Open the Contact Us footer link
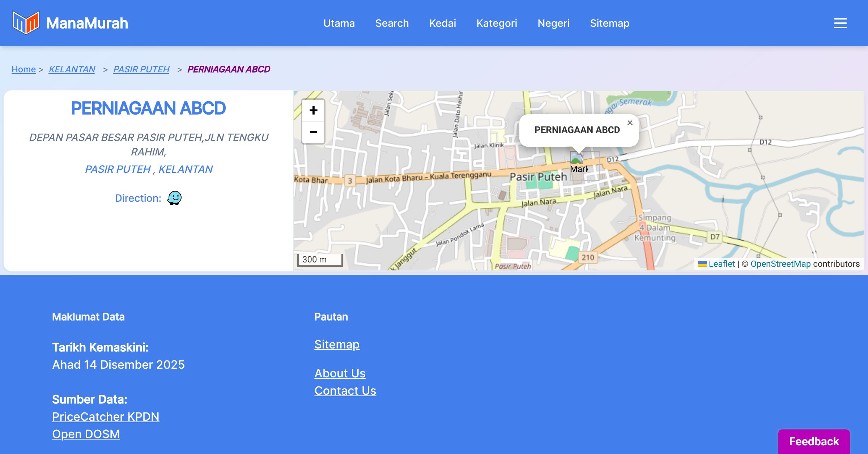This screenshot has height=454, width=868. click(345, 391)
